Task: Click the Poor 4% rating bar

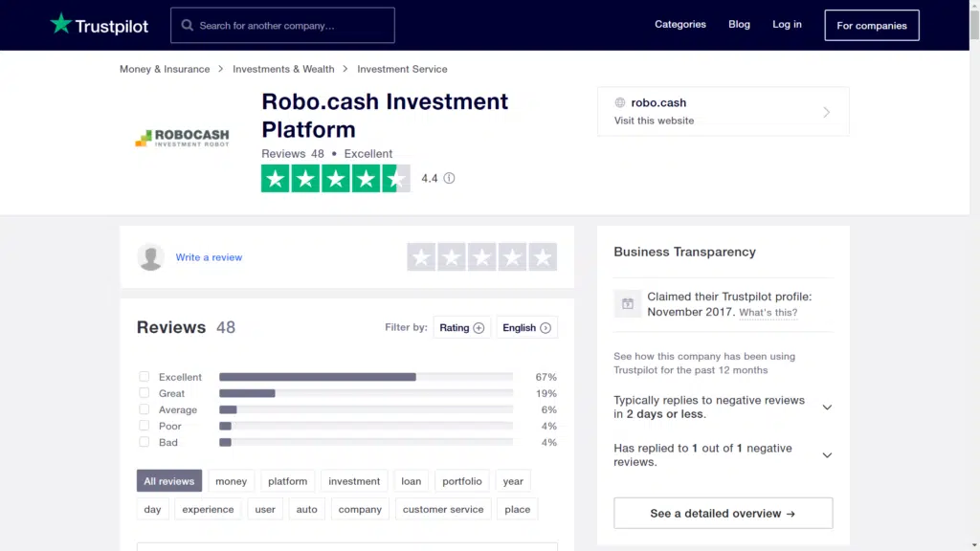Action: [x=367, y=426]
